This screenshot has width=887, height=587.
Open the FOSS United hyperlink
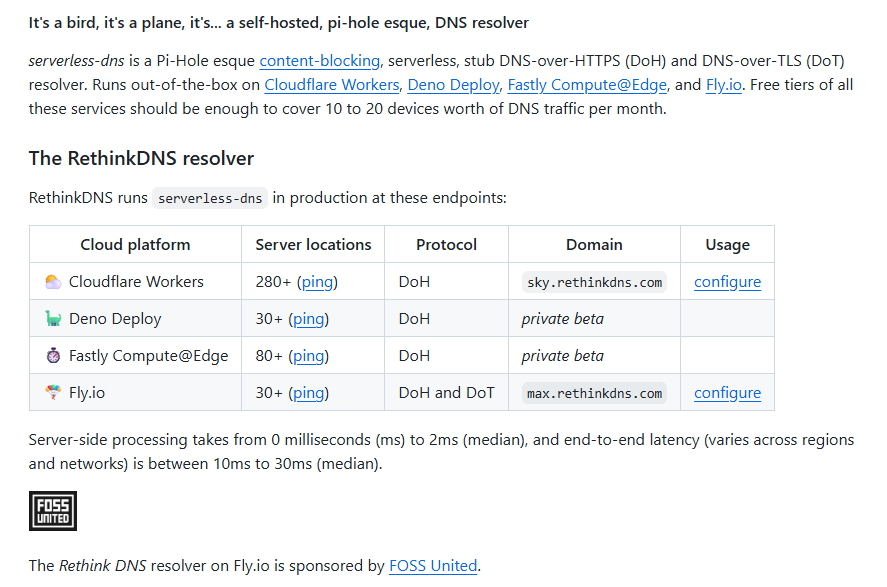tap(433, 565)
